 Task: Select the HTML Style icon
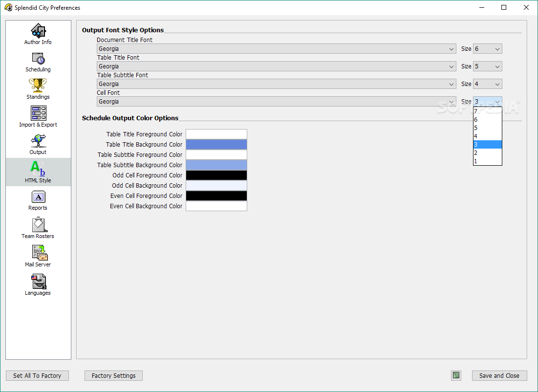(38, 169)
